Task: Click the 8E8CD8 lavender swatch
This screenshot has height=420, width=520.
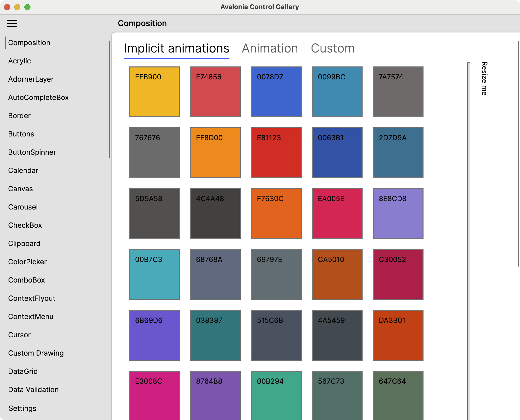Action: pos(398,214)
